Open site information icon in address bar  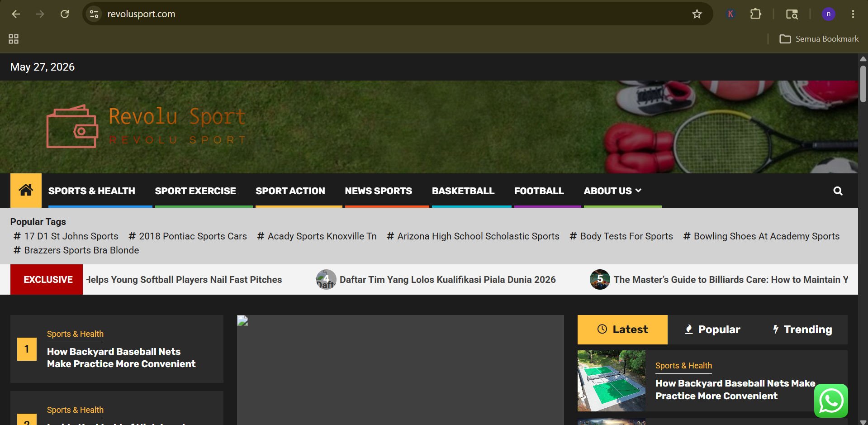tap(94, 14)
